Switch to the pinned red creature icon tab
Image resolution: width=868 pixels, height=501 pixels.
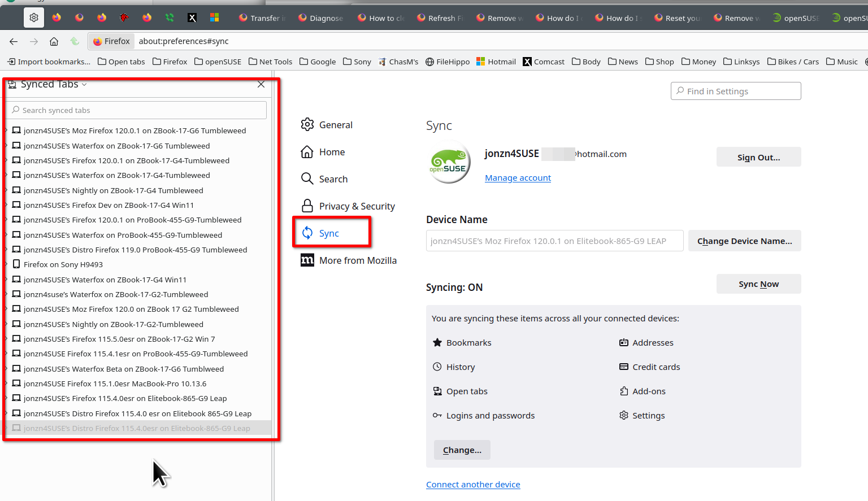point(124,18)
